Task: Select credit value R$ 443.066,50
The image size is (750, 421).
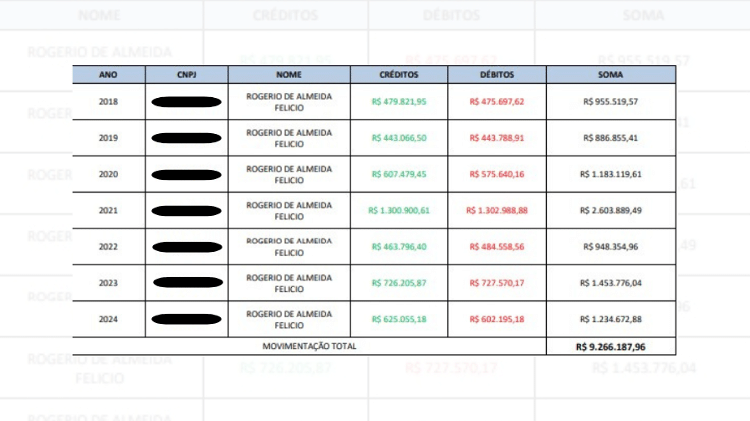Action: tap(399, 138)
